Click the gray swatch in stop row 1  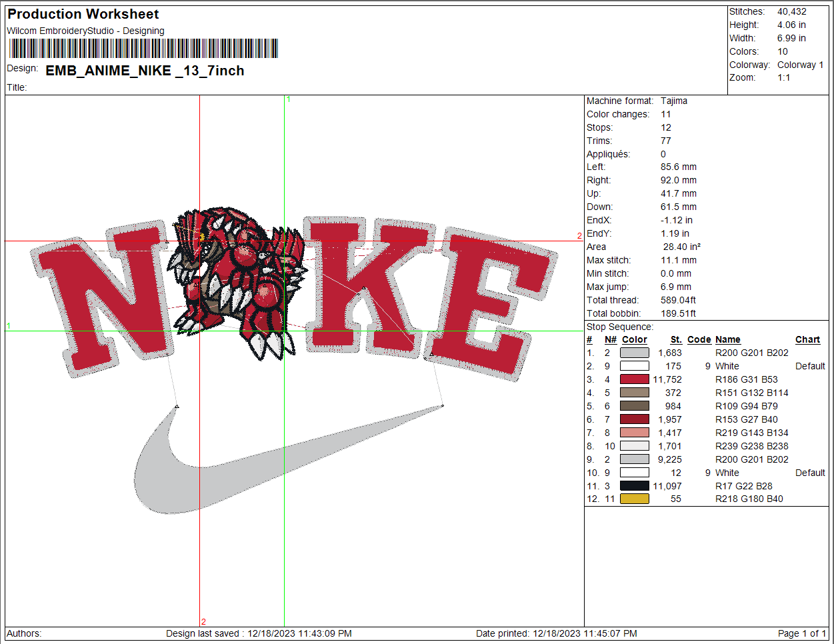coord(635,353)
